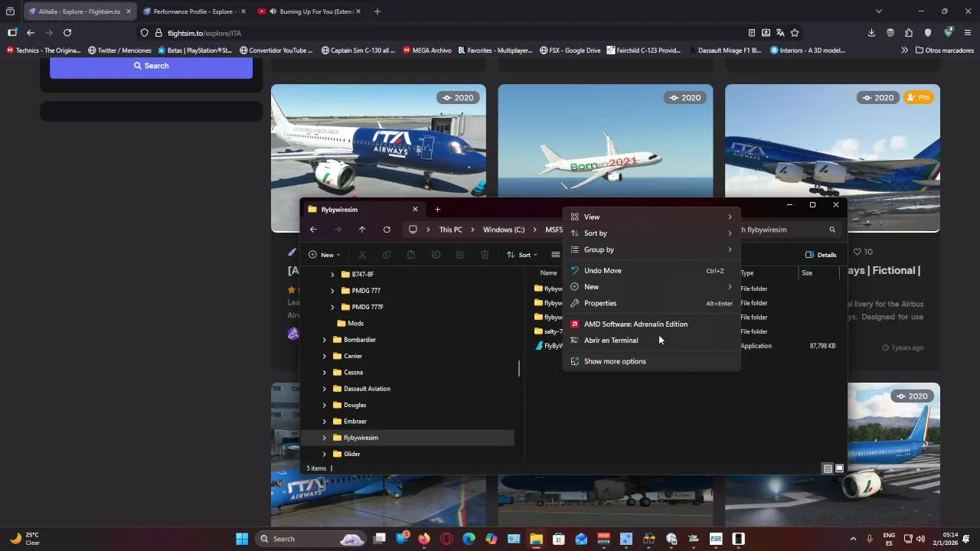The width and height of the screenshot is (980, 551).
Task: Go back in File Explorer
Action: (x=313, y=230)
